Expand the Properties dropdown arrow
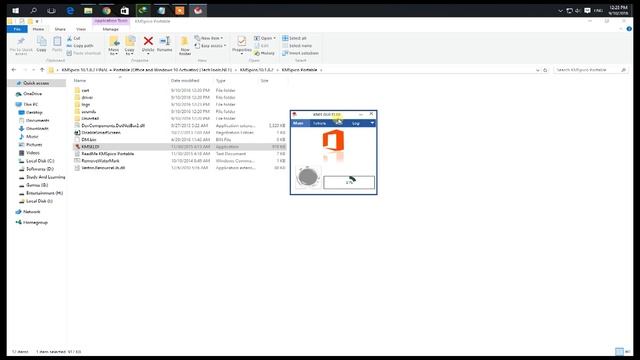The width and height of the screenshot is (640, 360). pyautogui.click(x=242, y=54)
